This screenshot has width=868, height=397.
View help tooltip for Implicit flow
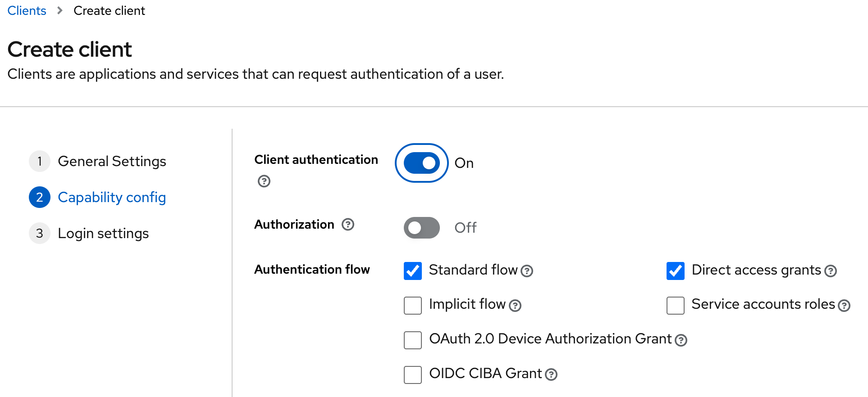pos(515,306)
